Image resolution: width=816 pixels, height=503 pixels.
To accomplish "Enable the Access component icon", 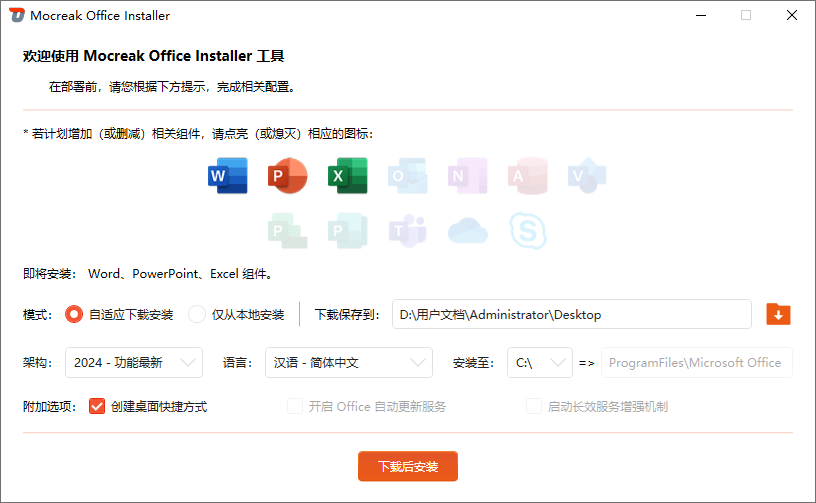I will [x=528, y=176].
